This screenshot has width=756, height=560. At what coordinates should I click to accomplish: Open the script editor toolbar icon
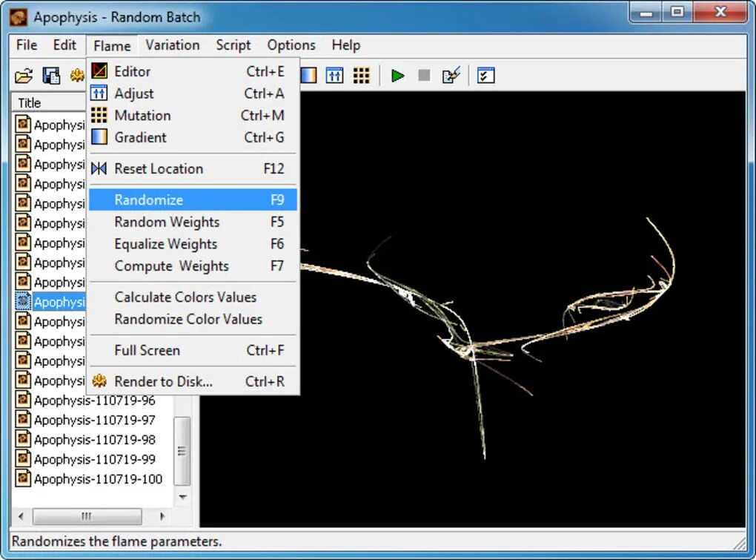[x=451, y=76]
